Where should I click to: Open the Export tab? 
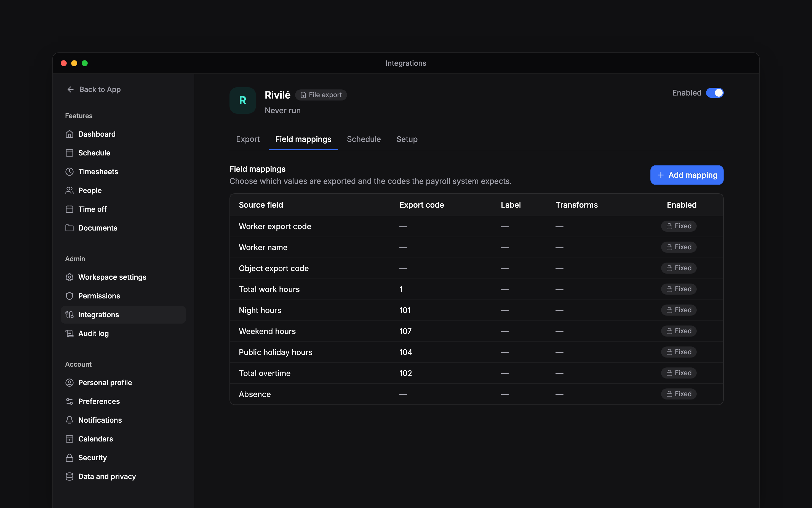click(x=248, y=139)
